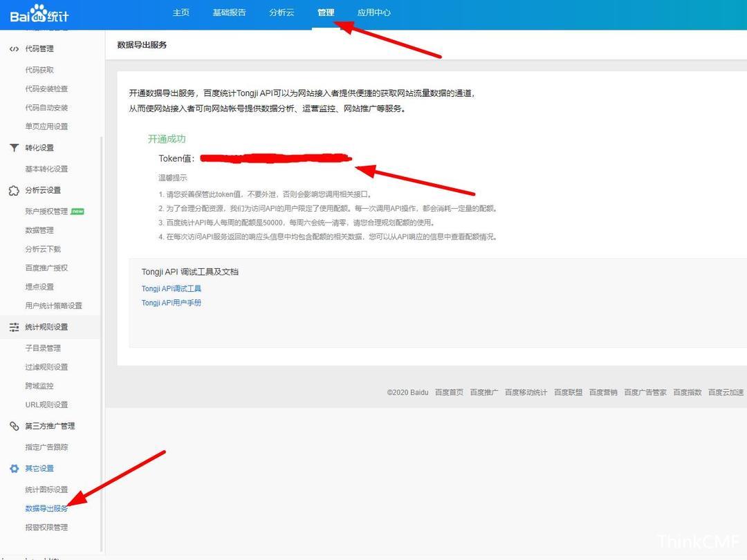The width and height of the screenshot is (747, 560).
Task: Open 数据管理 in sidebar
Action: pyautogui.click(x=39, y=230)
